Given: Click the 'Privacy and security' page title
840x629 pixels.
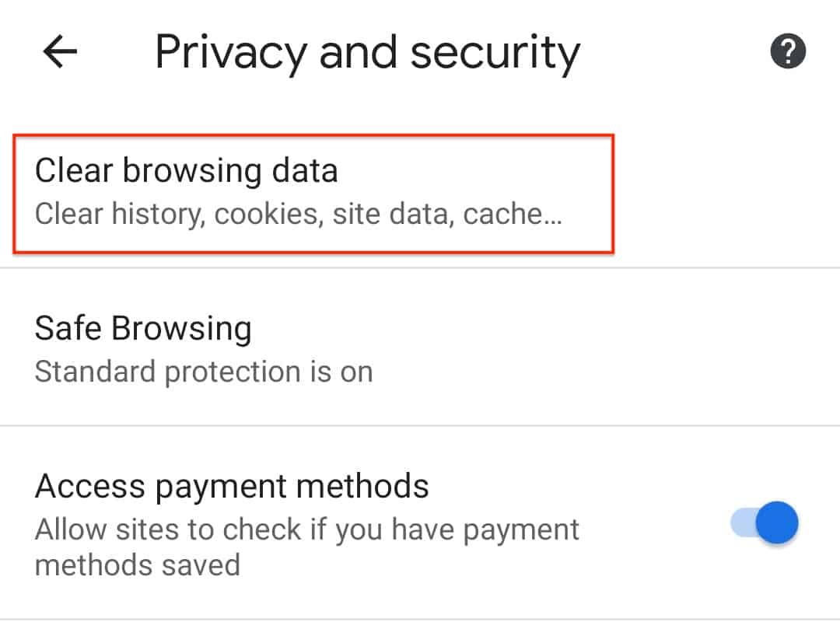Looking at the screenshot, I should click(x=367, y=52).
